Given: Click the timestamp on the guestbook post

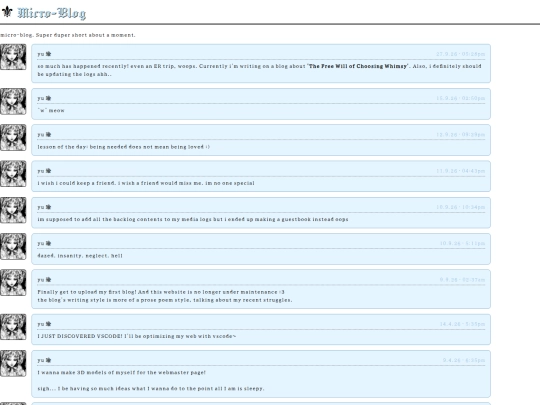Looking at the screenshot, I should 460,207.
